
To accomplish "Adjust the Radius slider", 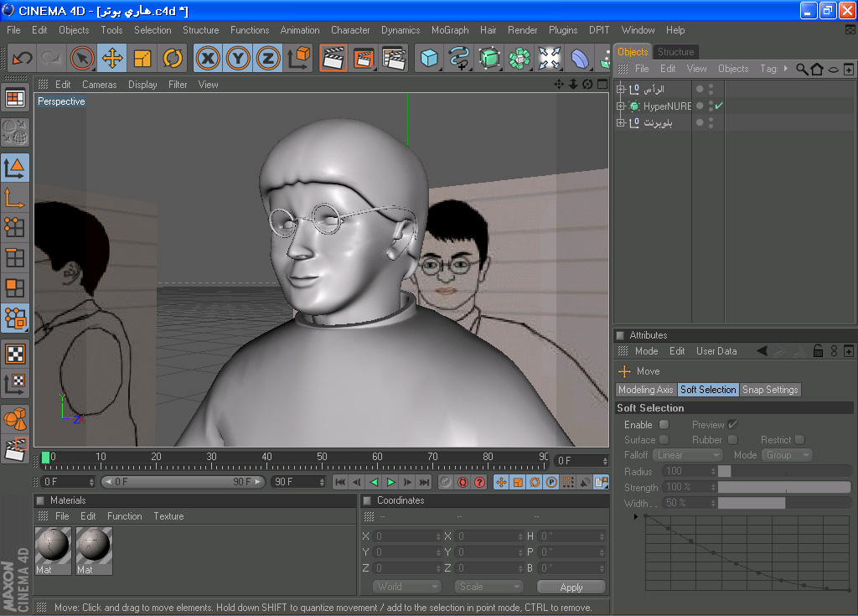I will pos(784,472).
